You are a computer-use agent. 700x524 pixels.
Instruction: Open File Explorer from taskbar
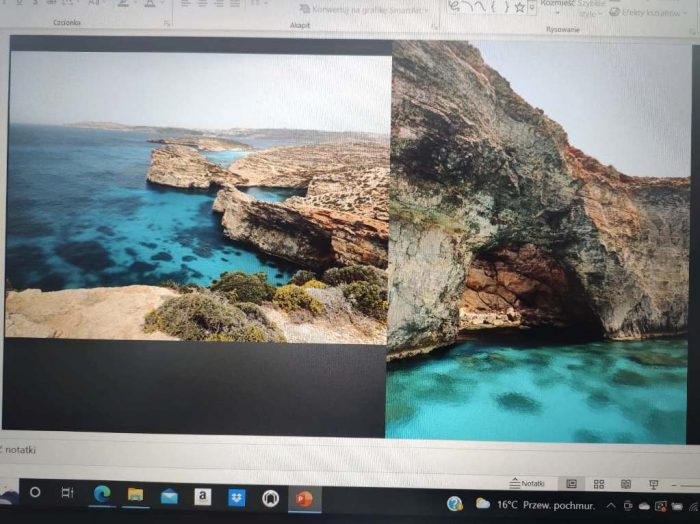click(x=135, y=495)
